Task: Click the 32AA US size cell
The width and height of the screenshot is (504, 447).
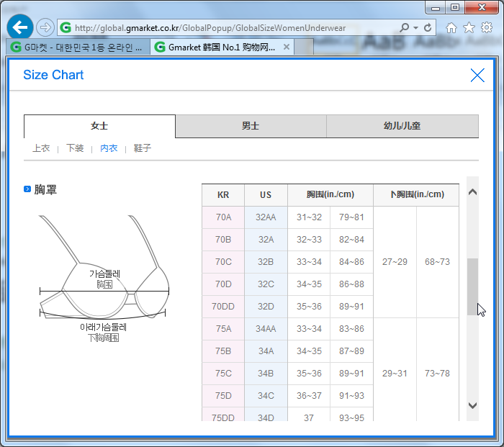Action: click(x=266, y=217)
